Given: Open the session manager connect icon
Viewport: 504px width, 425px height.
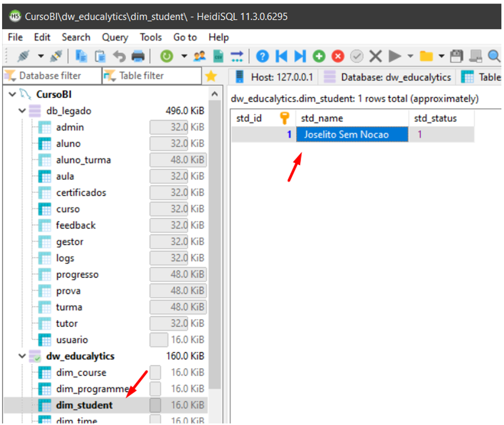Looking at the screenshot, I should pos(23,56).
